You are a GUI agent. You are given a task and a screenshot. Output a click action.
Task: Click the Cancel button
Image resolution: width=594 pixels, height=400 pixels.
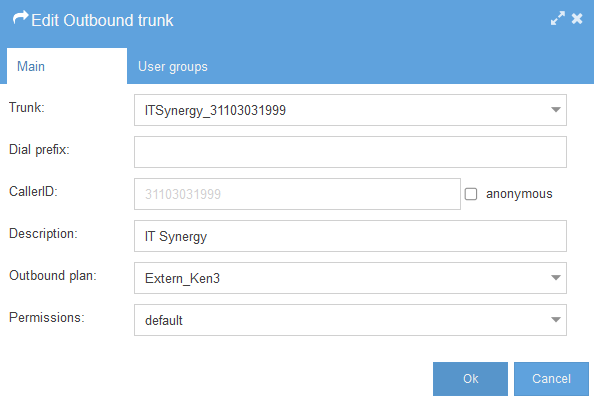[x=551, y=379]
